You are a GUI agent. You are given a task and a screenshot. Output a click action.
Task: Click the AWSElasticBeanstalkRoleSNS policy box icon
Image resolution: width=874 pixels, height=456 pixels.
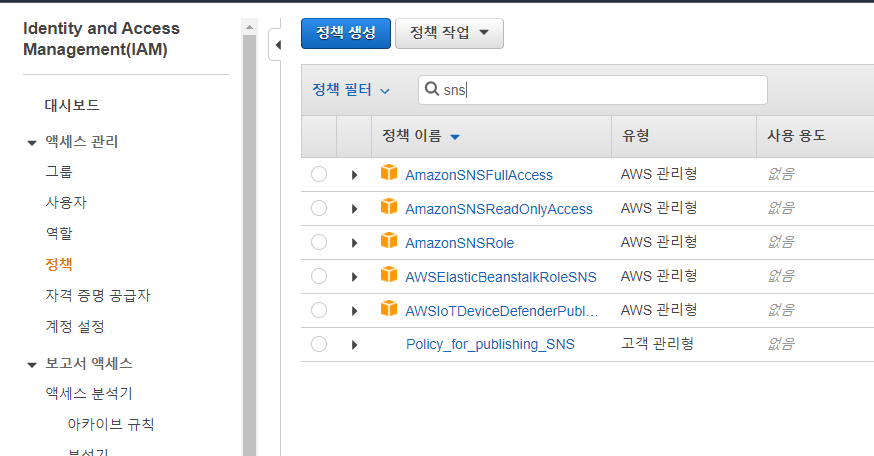389,275
